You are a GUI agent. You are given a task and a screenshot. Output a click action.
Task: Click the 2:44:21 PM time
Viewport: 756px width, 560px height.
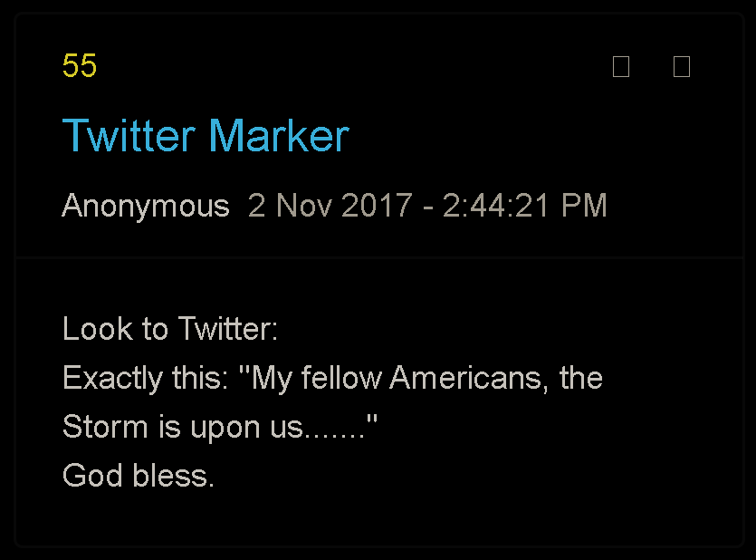[524, 206]
